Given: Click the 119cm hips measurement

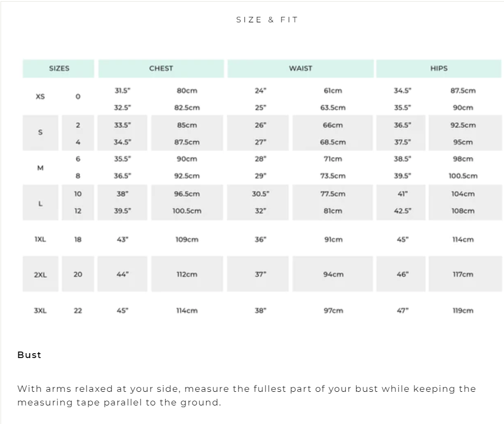Looking at the screenshot, I should click(x=463, y=311).
